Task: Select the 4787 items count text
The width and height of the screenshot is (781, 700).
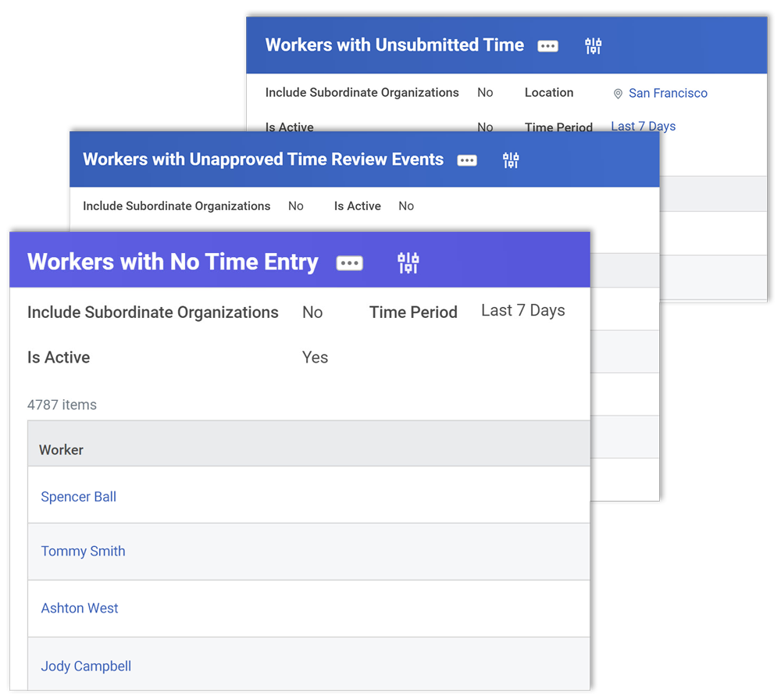Action: 62,405
